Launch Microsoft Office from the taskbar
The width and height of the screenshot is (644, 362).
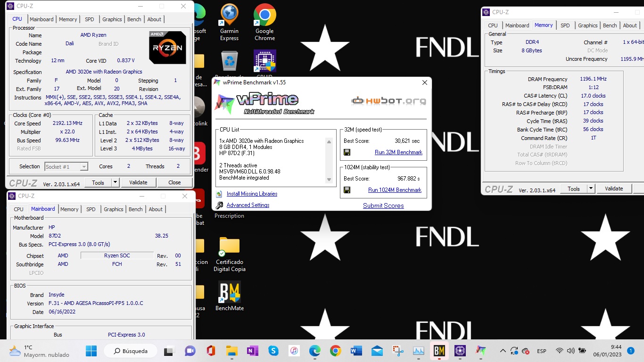(211, 351)
